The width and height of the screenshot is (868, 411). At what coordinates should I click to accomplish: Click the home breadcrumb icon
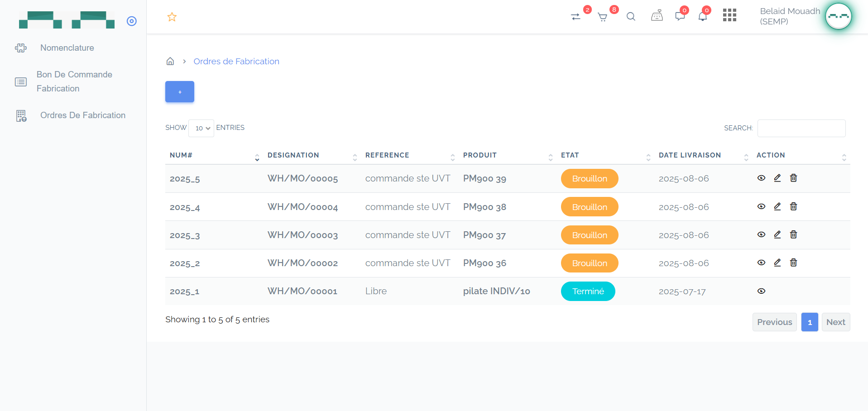click(x=170, y=61)
